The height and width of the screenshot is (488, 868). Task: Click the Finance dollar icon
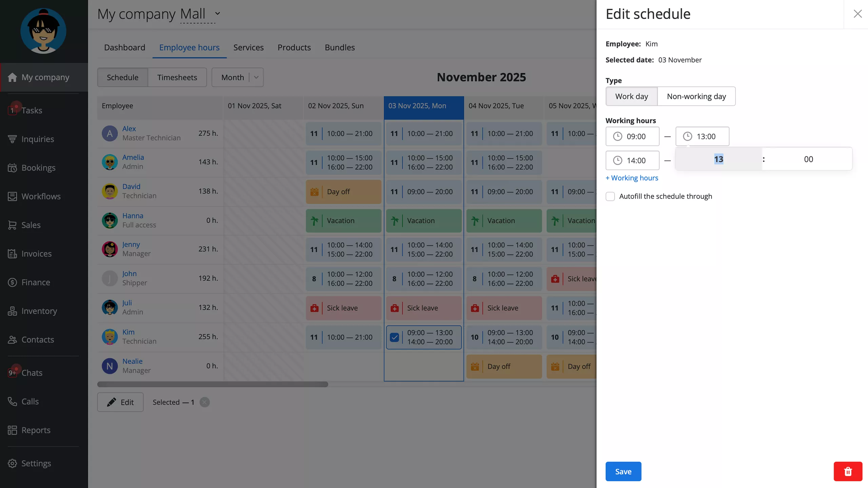pyautogui.click(x=12, y=282)
